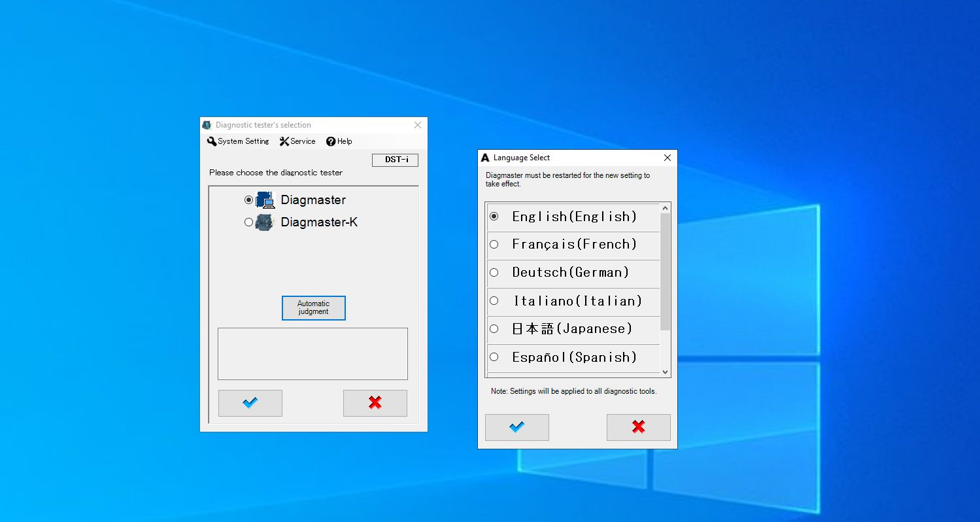
Task: Open the System Setting menu
Action: point(238,141)
